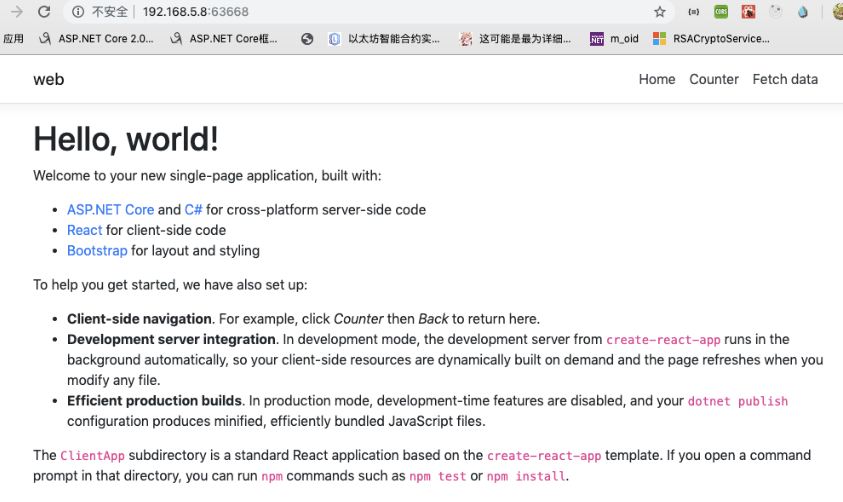Viewport: 843px width, 502px height.
Task: Open the Fetch data page
Action: (x=785, y=79)
